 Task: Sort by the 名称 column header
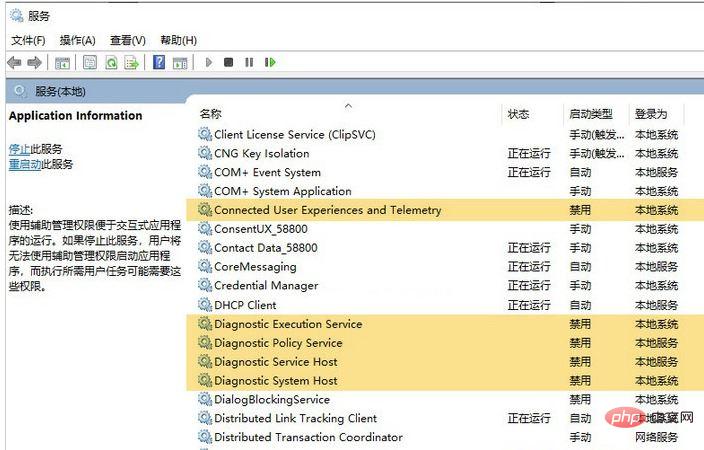coord(211,114)
